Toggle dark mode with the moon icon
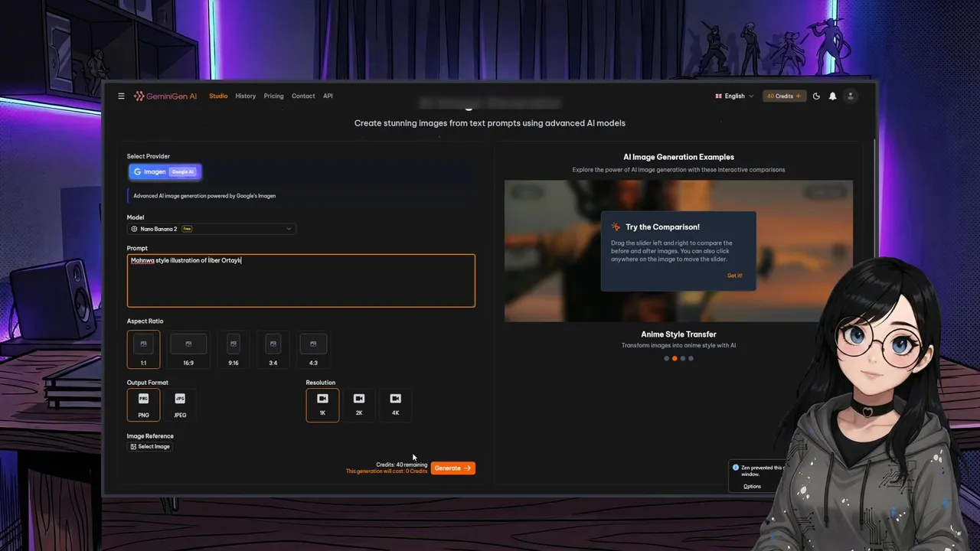The width and height of the screenshot is (980, 551). (816, 96)
